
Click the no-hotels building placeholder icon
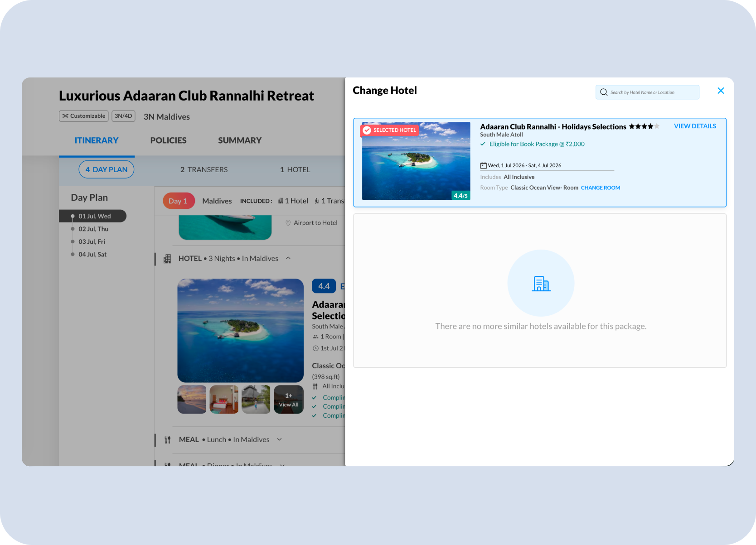(541, 283)
